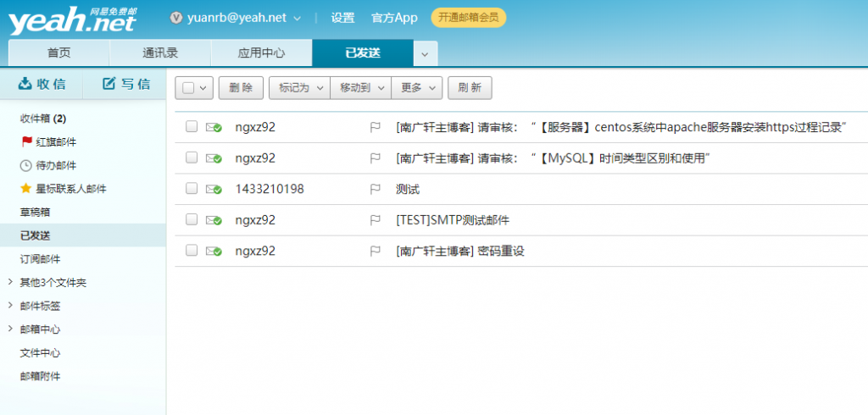Check the box for 密码重设 email
Screen dimensions: 868x415
(192, 251)
